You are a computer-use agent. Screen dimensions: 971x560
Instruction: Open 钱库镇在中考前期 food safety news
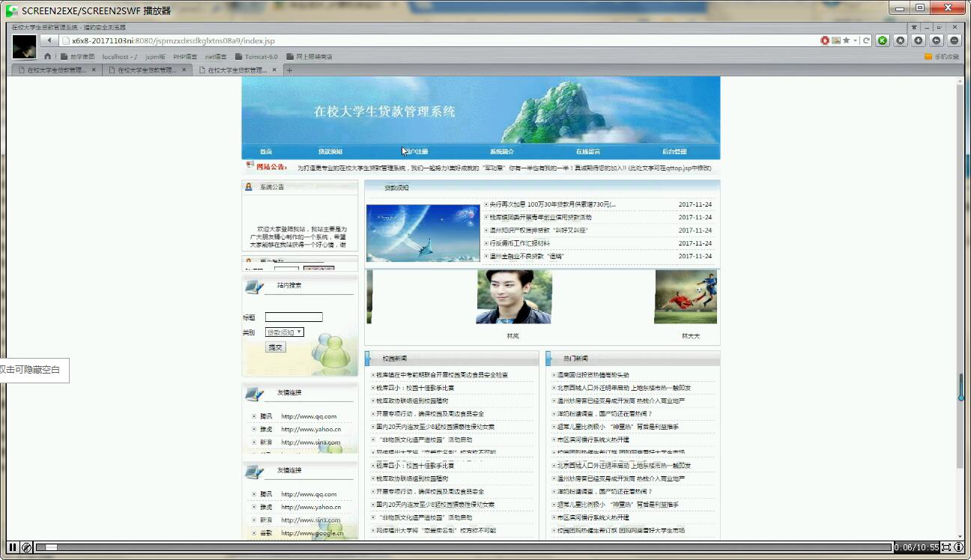(x=442, y=375)
